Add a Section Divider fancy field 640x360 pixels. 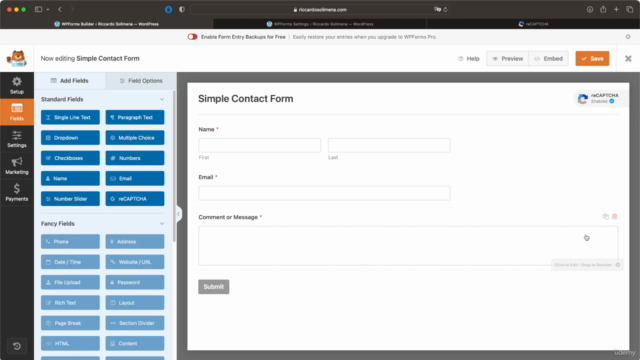pyautogui.click(x=135, y=323)
